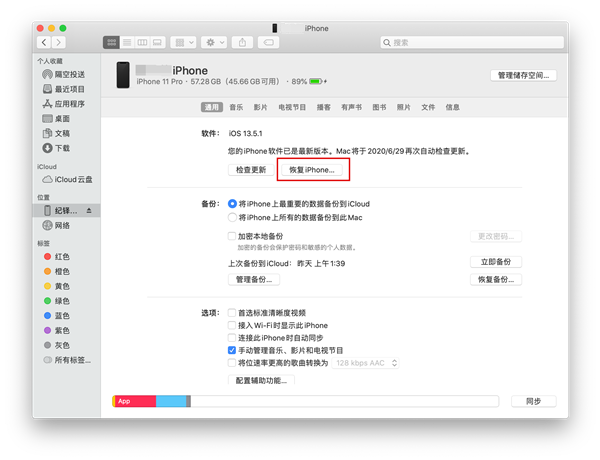Click 检查更新 button
This screenshot has height=460, width=600.
251,170
